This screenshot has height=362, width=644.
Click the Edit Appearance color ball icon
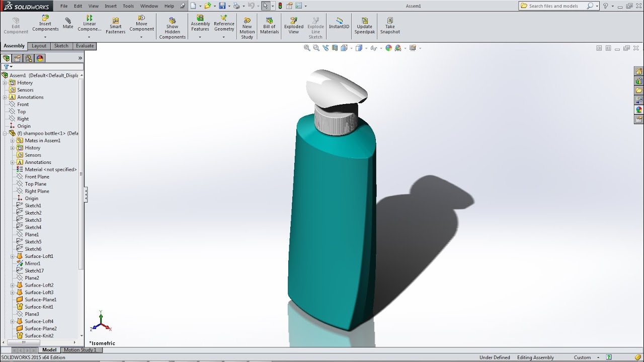click(388, 48)
